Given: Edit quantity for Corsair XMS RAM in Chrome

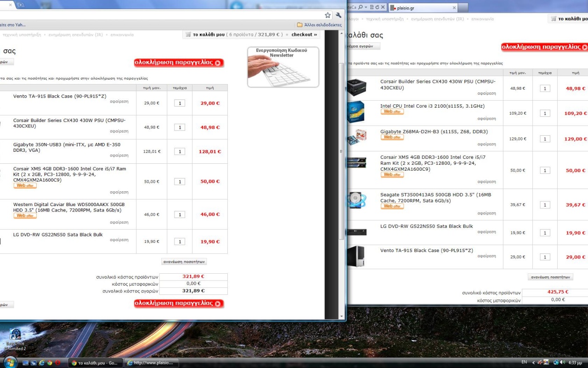Looking at the screenshot, I should coord(180,181).
